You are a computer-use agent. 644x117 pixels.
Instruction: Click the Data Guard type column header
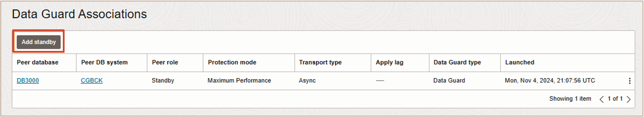457,62
